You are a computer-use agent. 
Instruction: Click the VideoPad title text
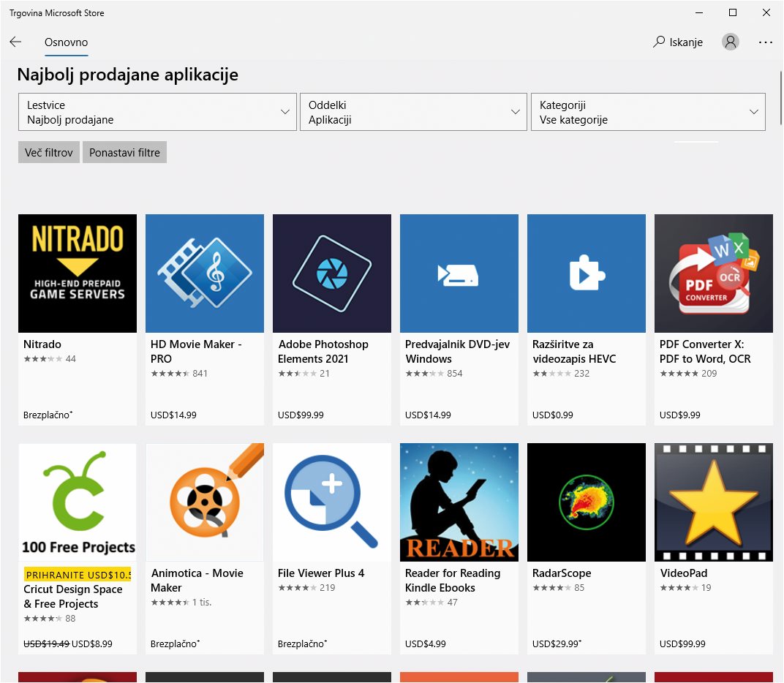(684, 573)
